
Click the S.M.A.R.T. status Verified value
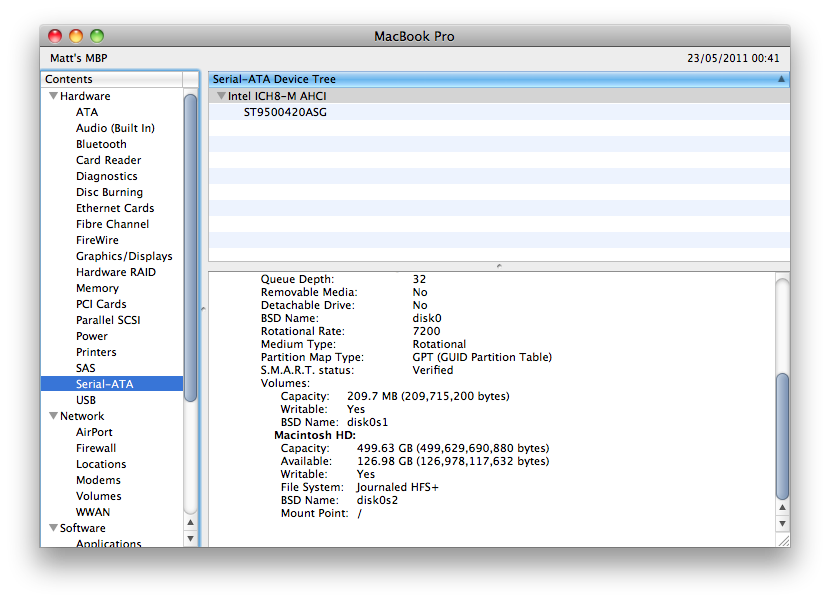(432, 370)
